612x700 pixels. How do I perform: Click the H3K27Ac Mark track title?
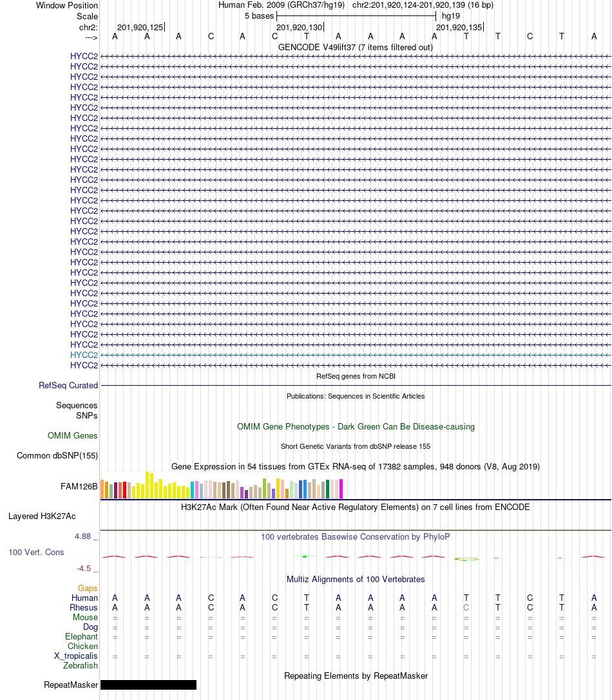point(356,507)
